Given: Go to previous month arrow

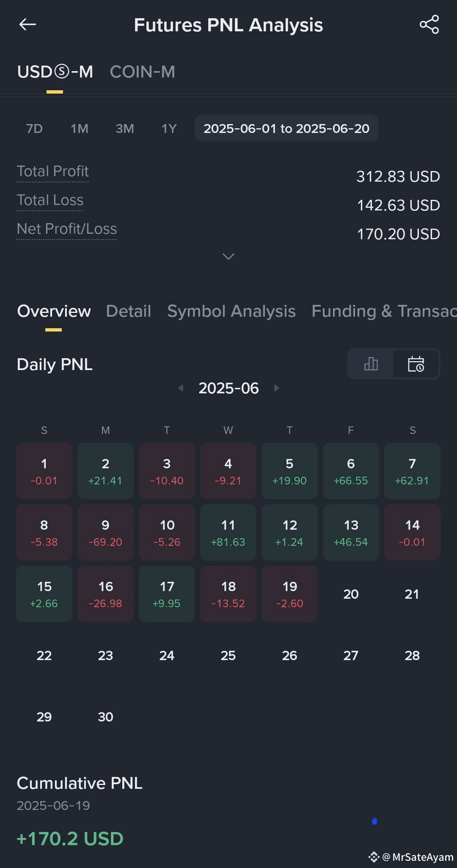Looking at the screenshot, I should click(181, 388).
